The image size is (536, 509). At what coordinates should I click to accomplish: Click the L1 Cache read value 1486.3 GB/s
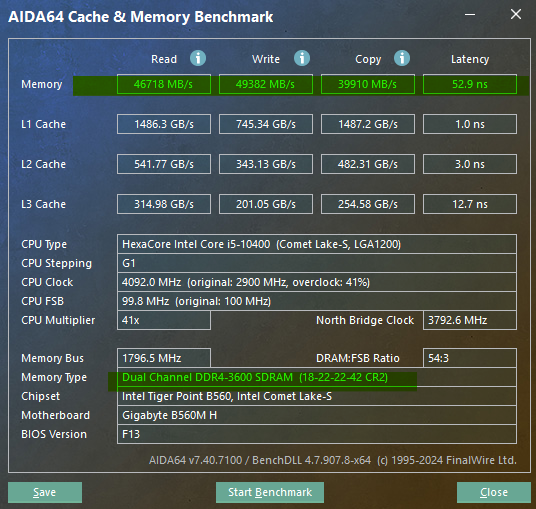(x=164, y=124)
